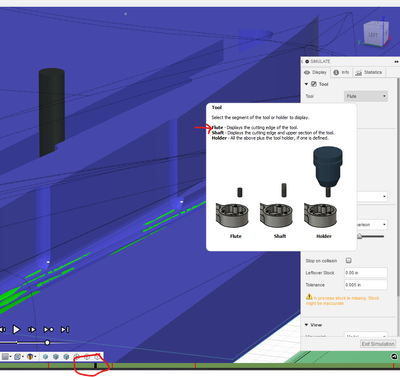Play the toolpath simulation
This screenshot has width=400, height=377.
(16, 330)
